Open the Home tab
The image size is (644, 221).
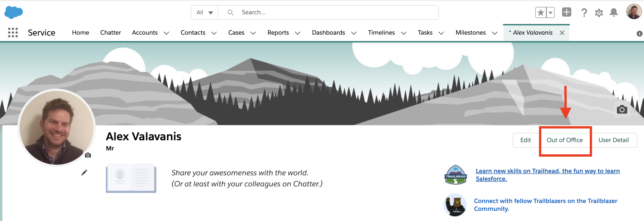[80, 33]
